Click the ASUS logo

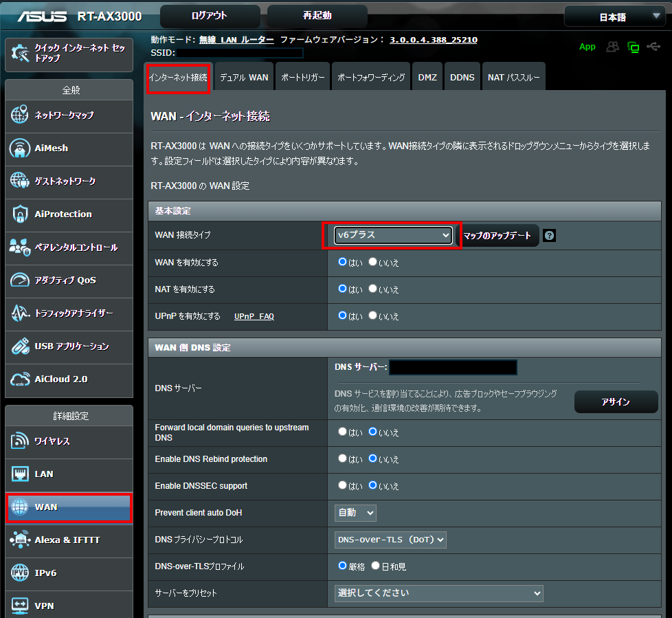(42, 16)
